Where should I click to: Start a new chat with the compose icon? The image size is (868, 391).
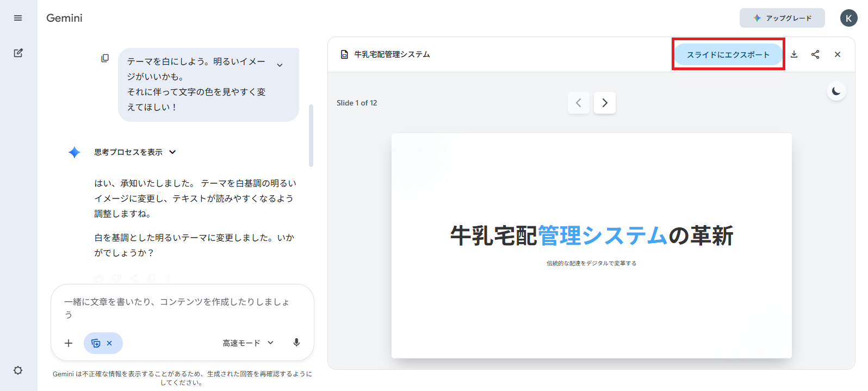pos(18,53)
